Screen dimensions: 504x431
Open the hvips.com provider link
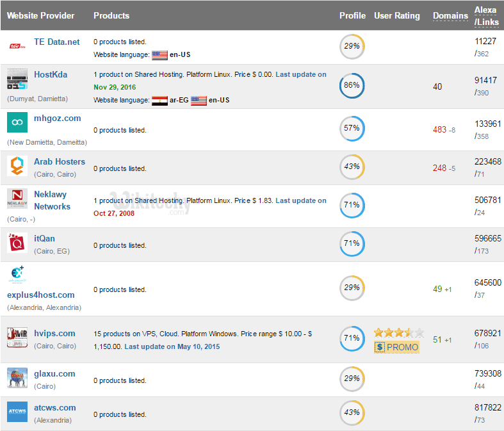pos(54,333)
